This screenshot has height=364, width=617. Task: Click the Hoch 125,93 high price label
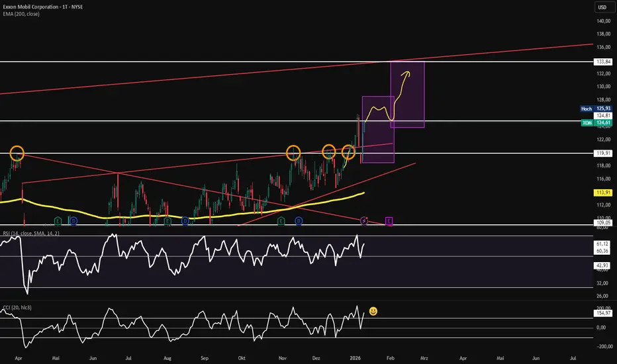point(596,109)
